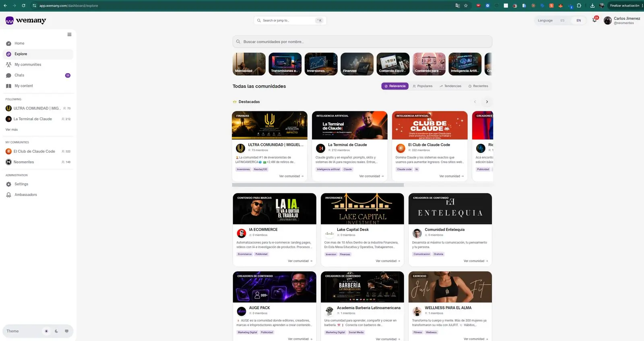Click Nasdaq100 tag on ULTRA COMUNIDAD card
Image resolution: width=644 pixels, height=341 pixels.
tap(260, 169)
